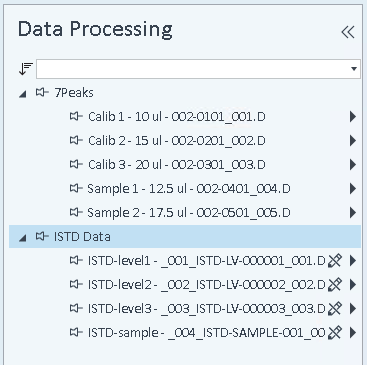Expand arrow for Sample 2 - 17.5 ul
367x365 pixels.
[353, 213]
